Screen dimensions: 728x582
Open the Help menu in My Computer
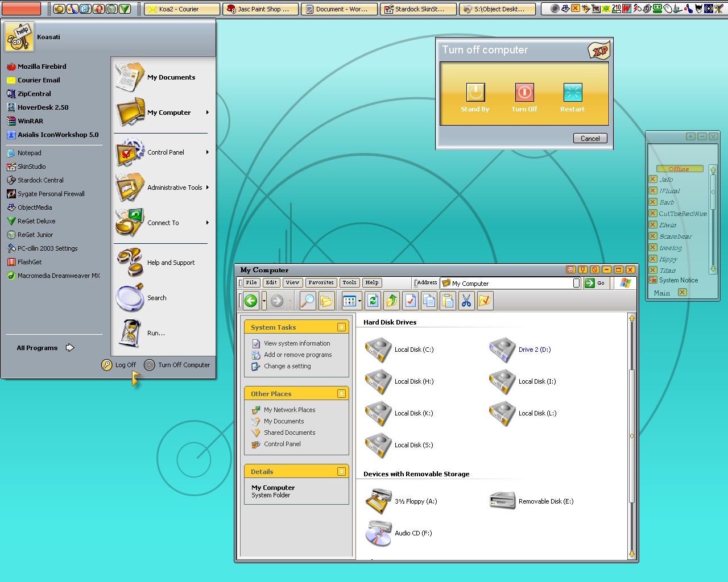(372, 282)
